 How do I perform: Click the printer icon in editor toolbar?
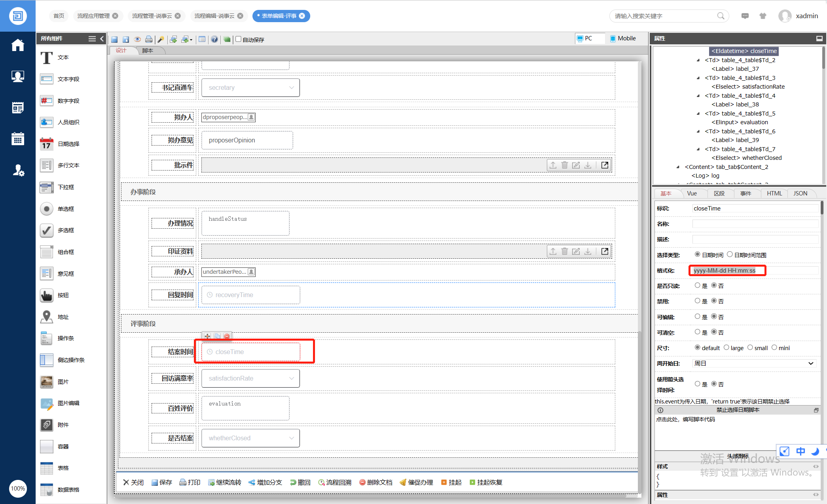pyautogui.click(x=149, y=39)
